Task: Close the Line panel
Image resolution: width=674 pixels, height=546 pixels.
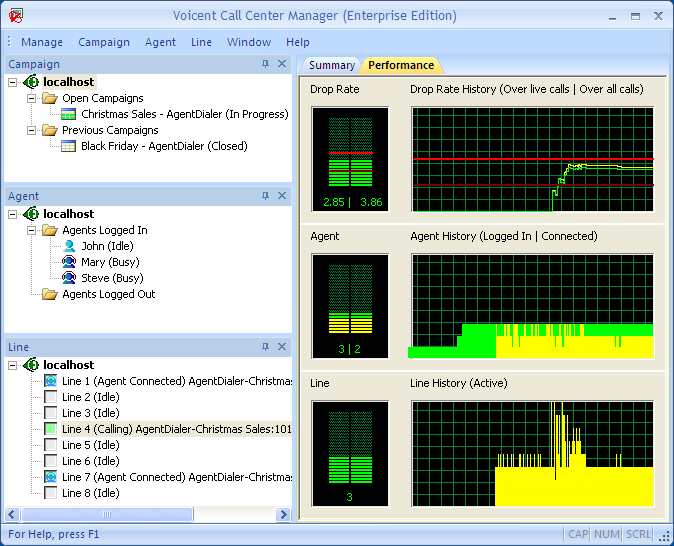Action: pos(282,347)
